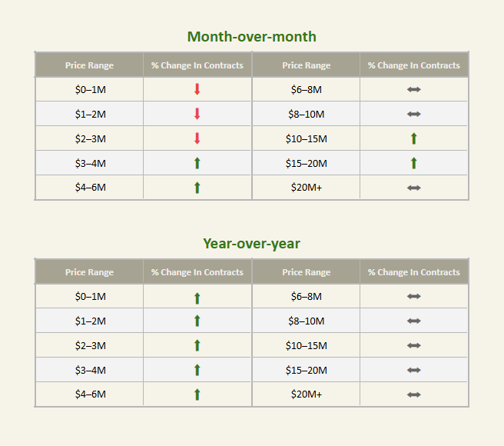Click the sideways arrow for $15–20M year-over-year
Screen dimensions: 504x446
(413, 370)
